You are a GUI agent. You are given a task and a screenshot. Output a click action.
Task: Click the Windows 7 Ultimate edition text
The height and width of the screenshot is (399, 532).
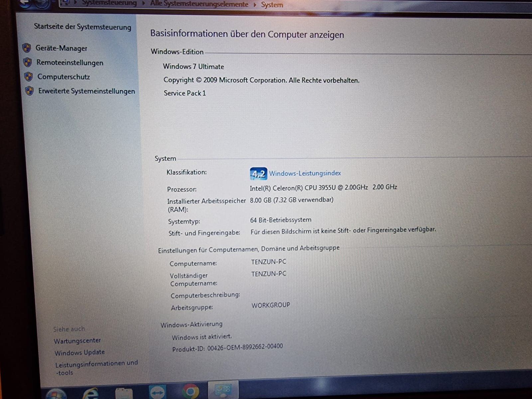click(194, 66)
